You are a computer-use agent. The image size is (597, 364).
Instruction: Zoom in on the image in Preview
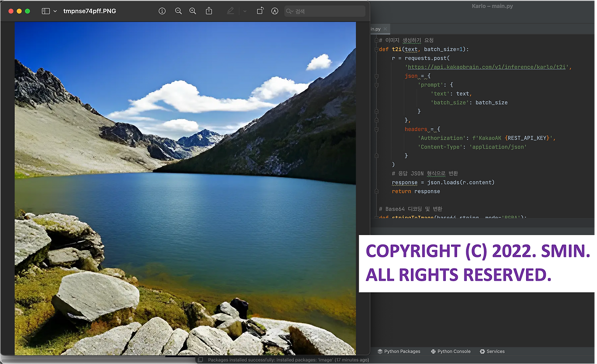(x=193, y=11)
